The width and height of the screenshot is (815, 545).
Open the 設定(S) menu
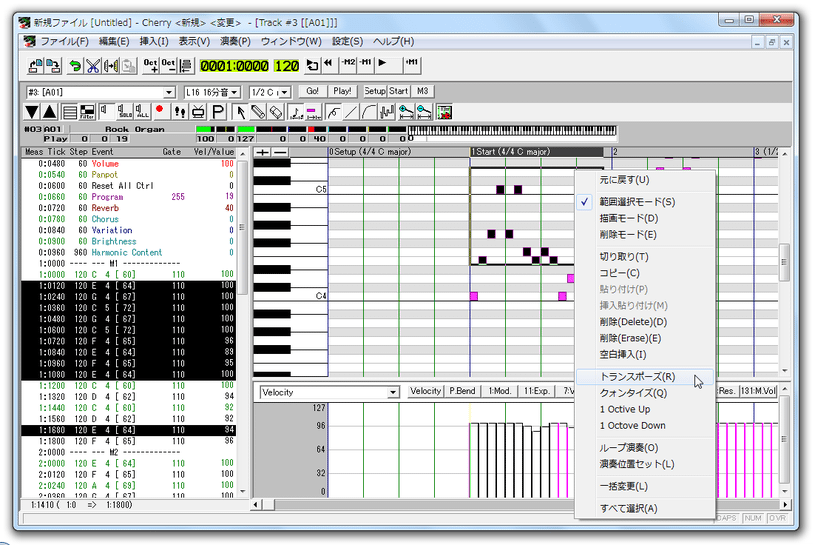(347, 42)
